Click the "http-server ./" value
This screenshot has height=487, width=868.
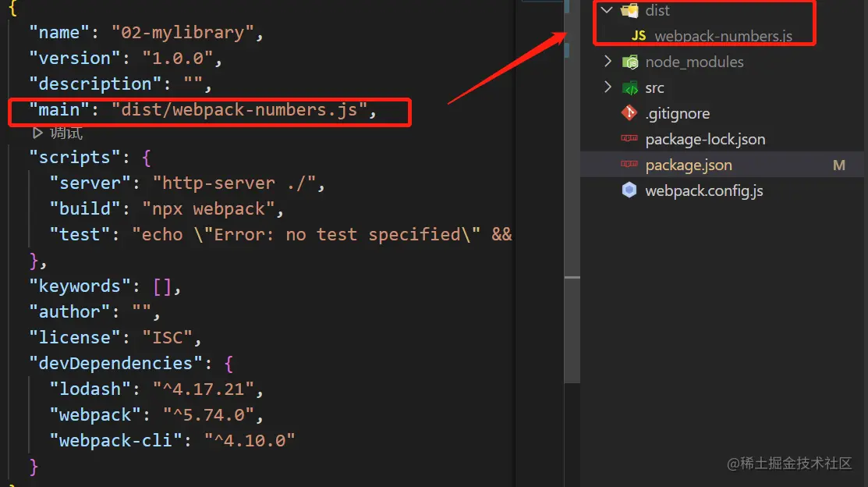(x=234, y=183)
